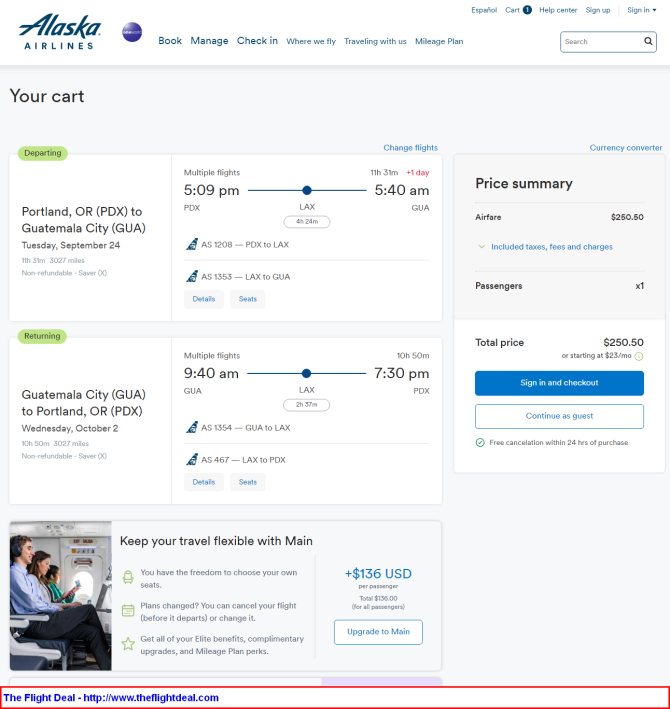Click the LAX stop dot on returning timeline
Viewport: 670px width, 709px height.
click(307, 373)
